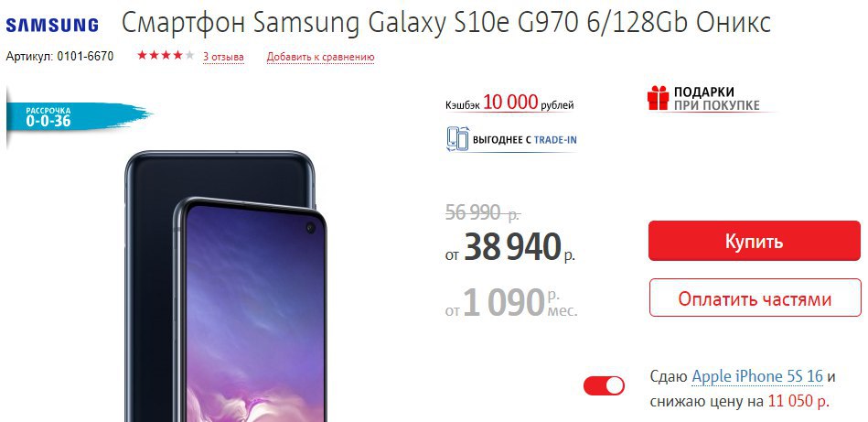The image size is (868, 422).
Task: Click the Выгоднее с Trade-in text
Action: pyautogui.click(x=524, y=139)
